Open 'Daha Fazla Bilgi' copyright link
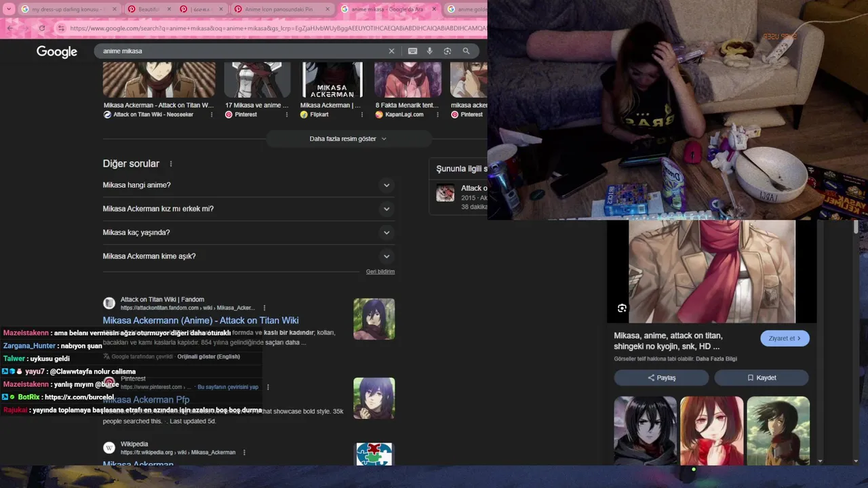The height and width of the screenshot is (488, 868). (x=716, y=359)
